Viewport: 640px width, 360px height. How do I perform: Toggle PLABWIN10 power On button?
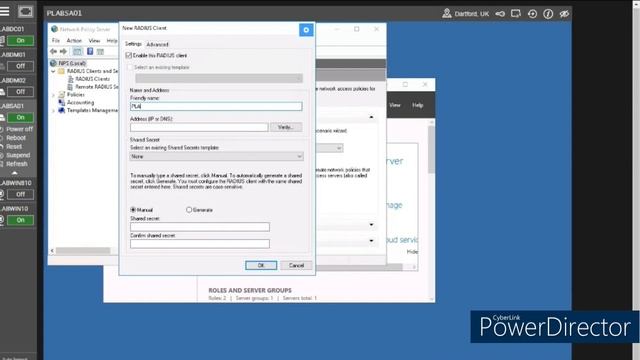point(20,220)
